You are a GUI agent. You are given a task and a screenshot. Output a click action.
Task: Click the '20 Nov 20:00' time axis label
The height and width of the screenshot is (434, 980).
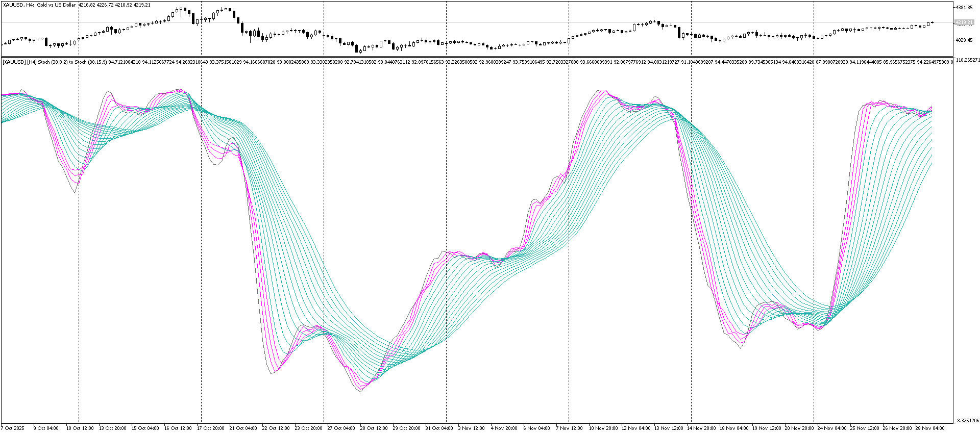(799, 428)
